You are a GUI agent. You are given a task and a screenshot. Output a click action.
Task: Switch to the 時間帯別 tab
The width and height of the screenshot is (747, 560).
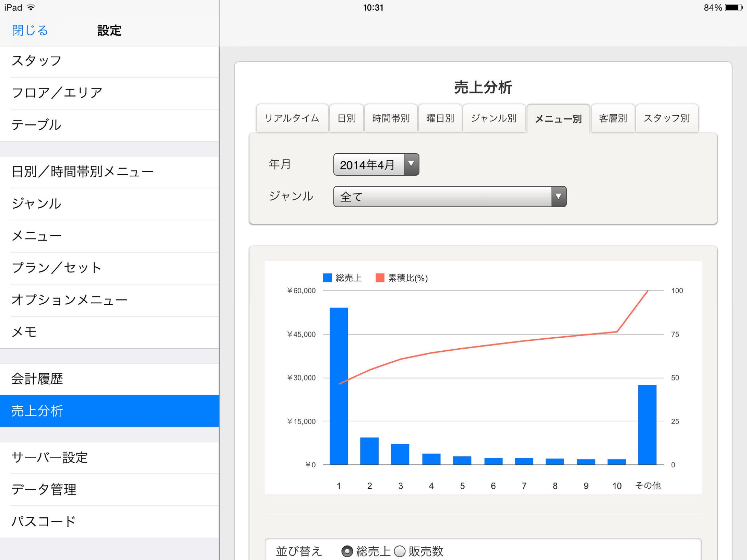coord(391,118)
